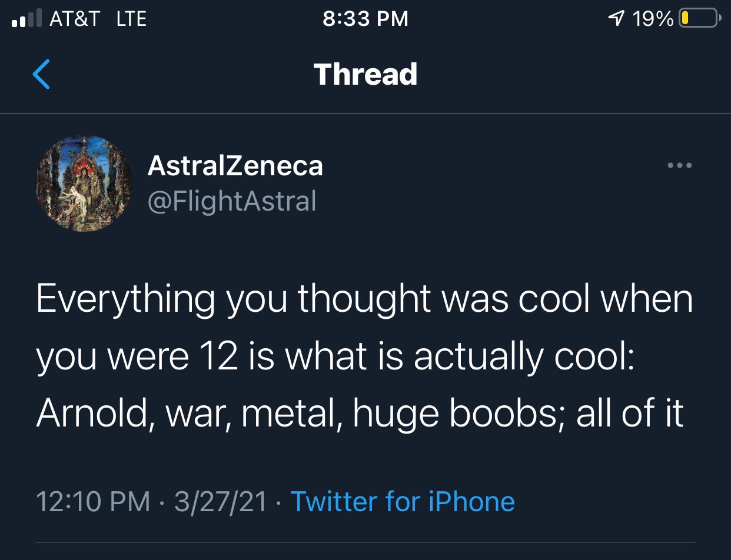731x560 pixels.
Task: Tap the 12:10 PM timestamp
Action: coord(93,502)
